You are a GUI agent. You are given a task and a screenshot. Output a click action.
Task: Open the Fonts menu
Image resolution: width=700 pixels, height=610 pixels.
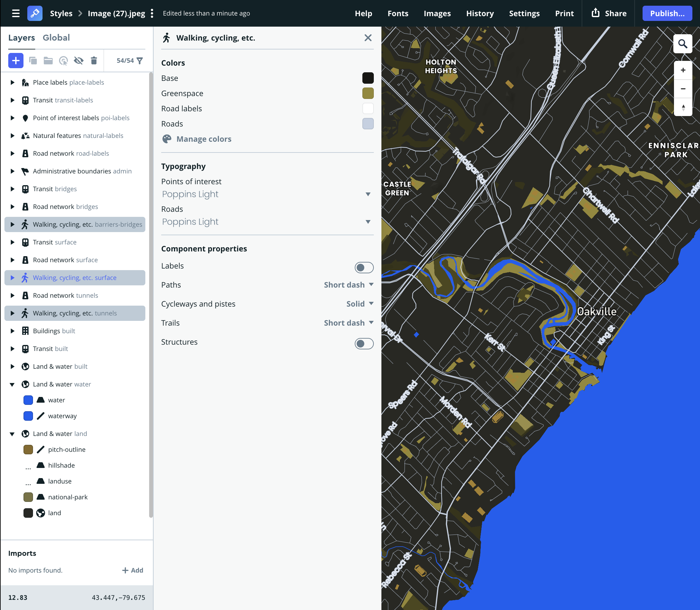click(398, 13)
